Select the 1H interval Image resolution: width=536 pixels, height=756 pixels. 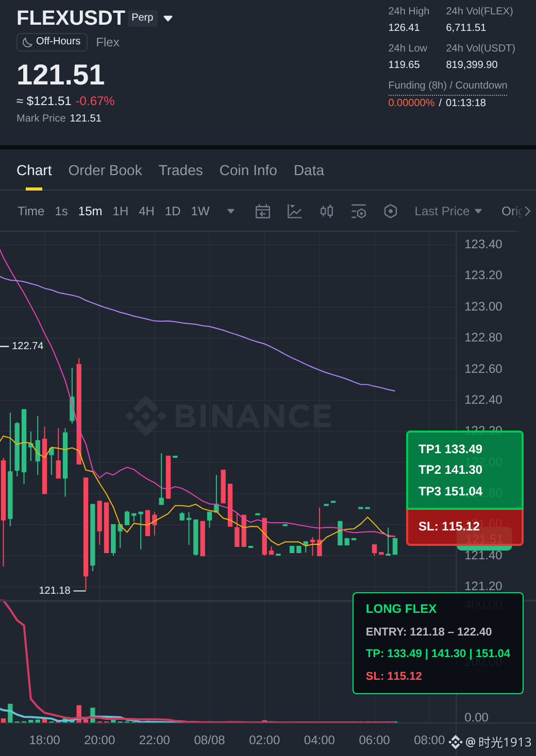[121, 211]
